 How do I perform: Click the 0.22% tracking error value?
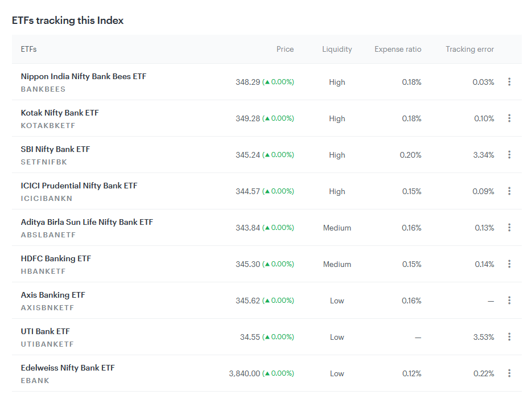point(484,373)
